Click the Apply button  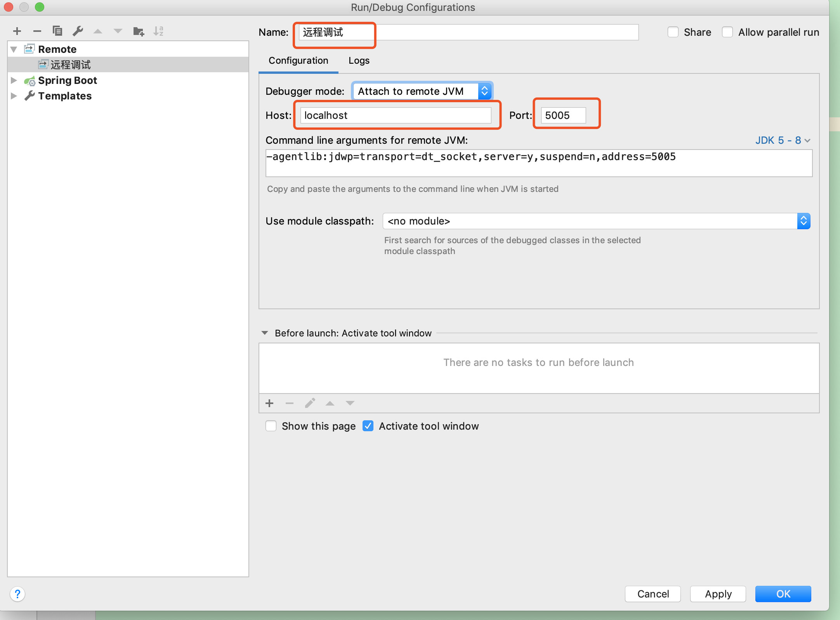pos(718,594)
